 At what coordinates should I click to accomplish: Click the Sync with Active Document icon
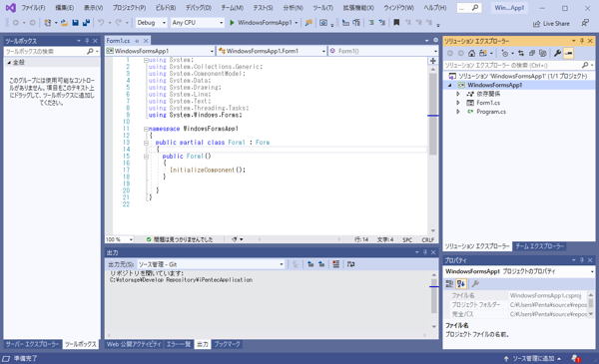click(x=521, y=54)
